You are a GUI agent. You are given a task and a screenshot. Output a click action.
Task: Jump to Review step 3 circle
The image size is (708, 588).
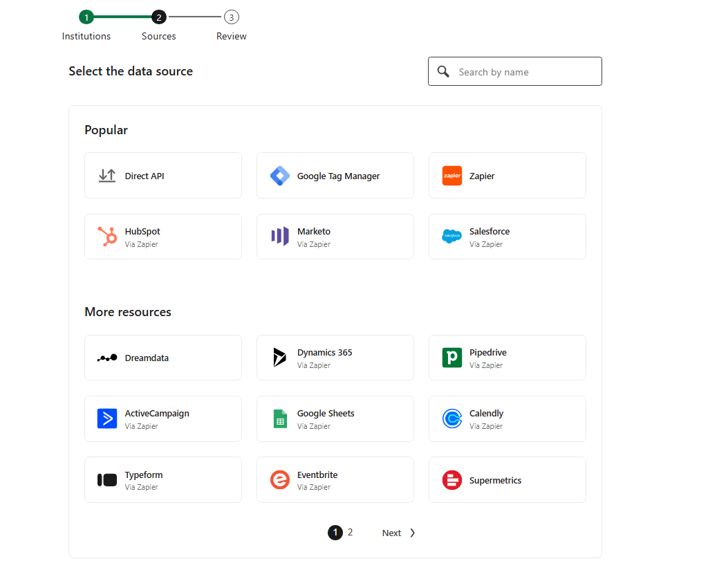tap(232, 17)
